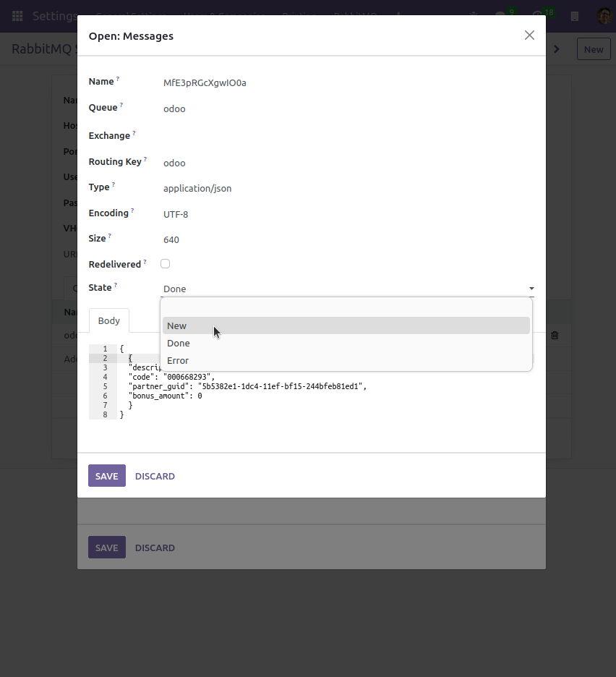
Task: Collapse the State dropdown via its arrow
Action: [531, 289]
